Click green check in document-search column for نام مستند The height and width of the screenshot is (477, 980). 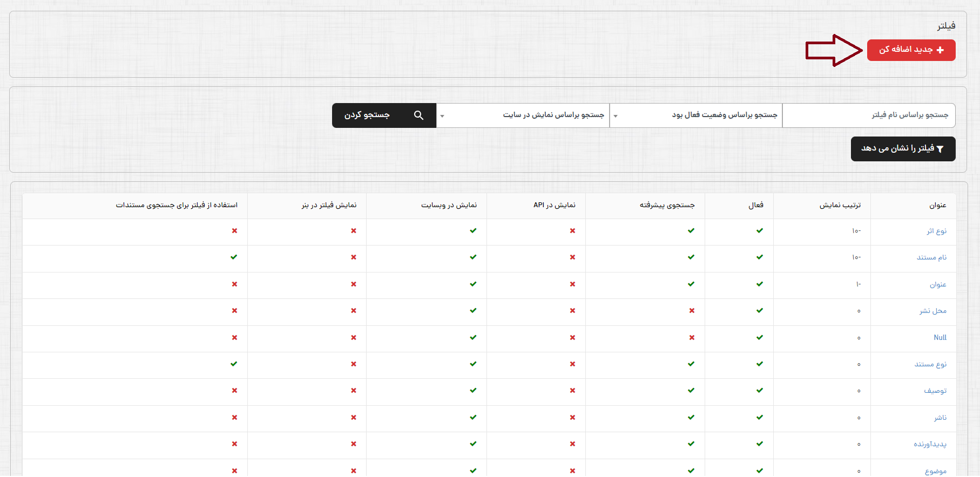[234, 257]
